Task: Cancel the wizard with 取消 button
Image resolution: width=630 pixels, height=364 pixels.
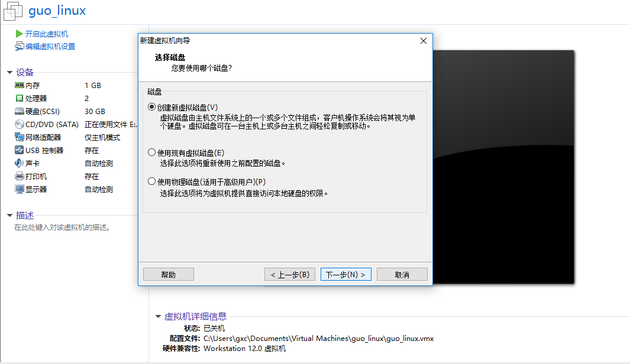Action: [402, 275]
